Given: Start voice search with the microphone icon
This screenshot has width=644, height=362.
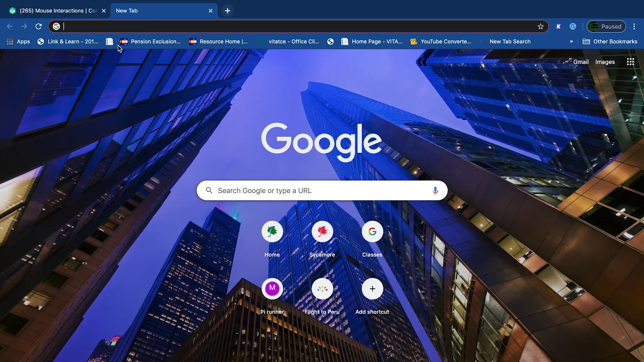Looking at the screenshot, I should (435, 191).
